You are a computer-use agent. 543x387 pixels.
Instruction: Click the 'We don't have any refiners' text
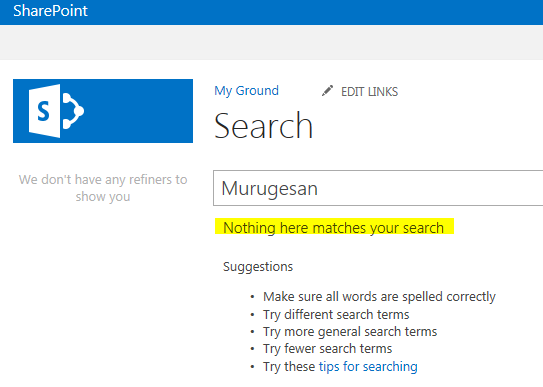click(x=103, y=188)
